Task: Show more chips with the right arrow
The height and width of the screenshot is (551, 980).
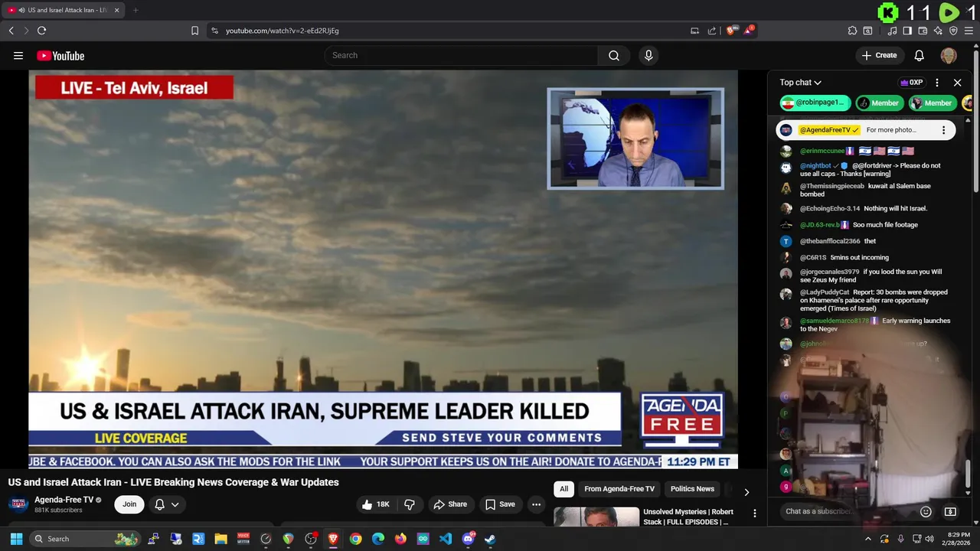Action: pos(746,491)
